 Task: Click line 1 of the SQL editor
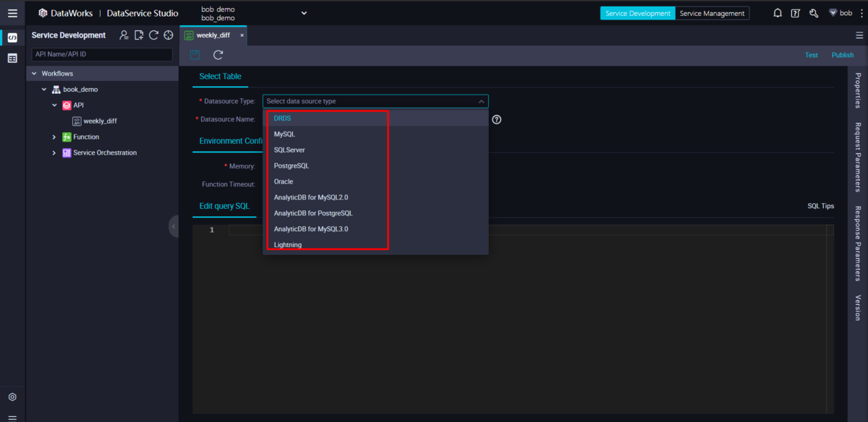[x=532, y=230]
